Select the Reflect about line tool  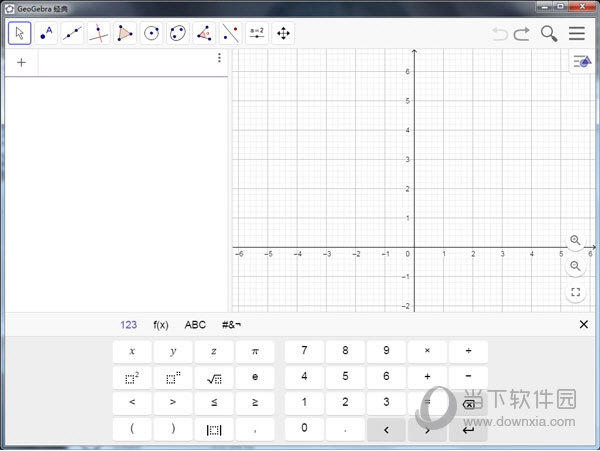[x=231, y=33]
